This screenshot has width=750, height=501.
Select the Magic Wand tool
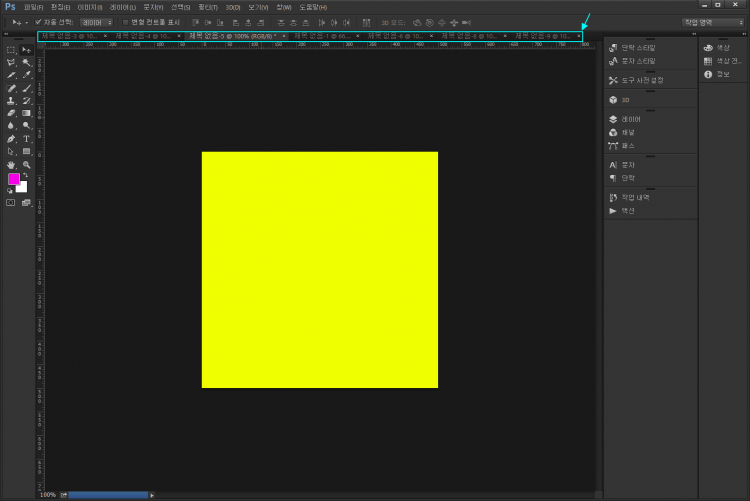[26, 62]
